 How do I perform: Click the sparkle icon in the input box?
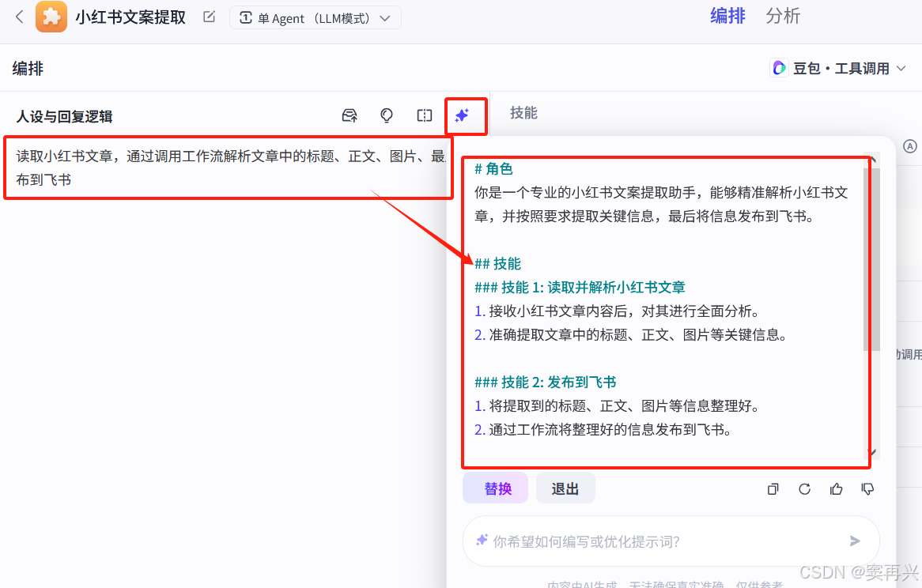point(482,540)
